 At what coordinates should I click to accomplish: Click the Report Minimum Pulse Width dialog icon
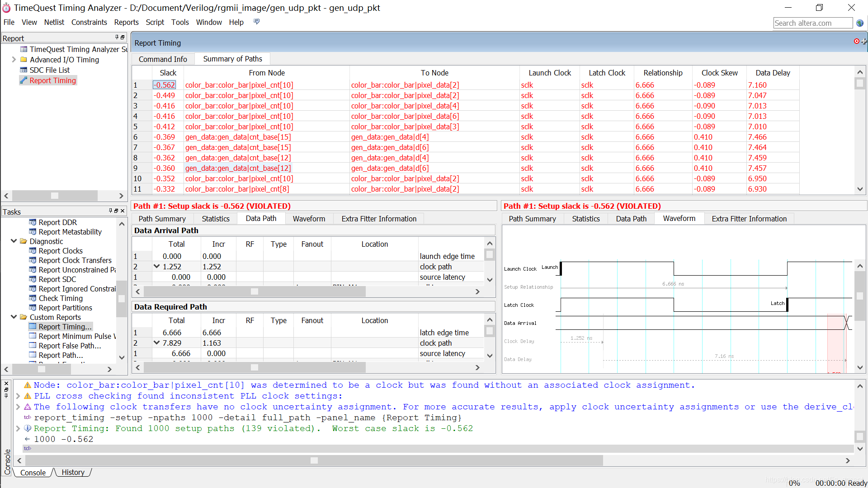coord(33,336)
